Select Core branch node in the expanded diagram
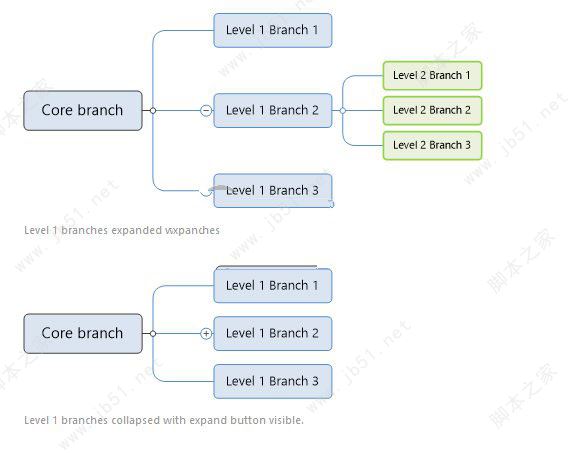This screenshot has width=586, height=453. [83, 111]
